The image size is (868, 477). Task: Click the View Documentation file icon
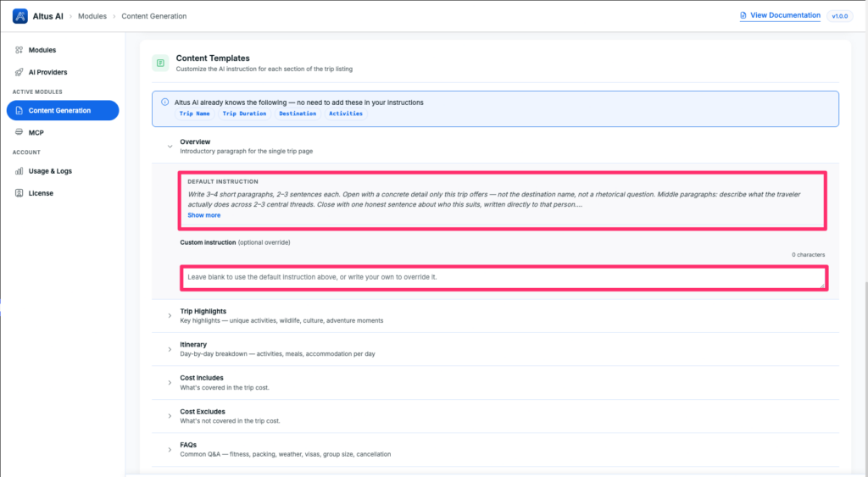743,15
